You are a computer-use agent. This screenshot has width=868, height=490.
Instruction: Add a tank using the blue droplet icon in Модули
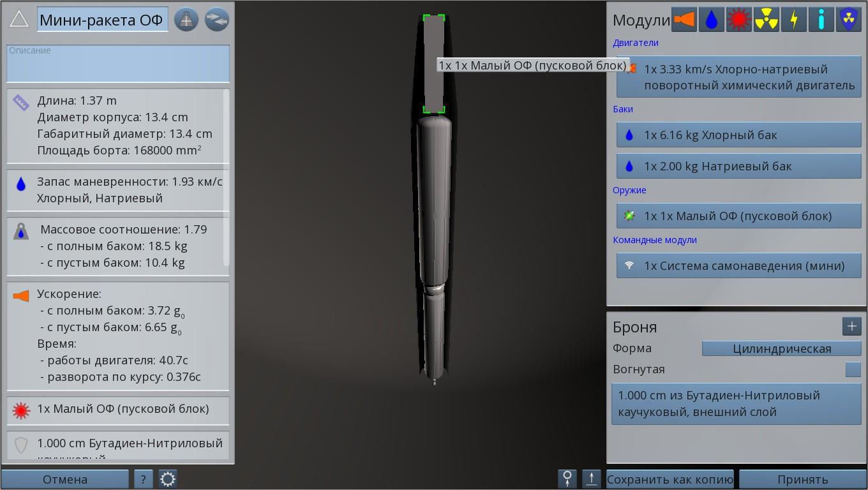(711, 19)
